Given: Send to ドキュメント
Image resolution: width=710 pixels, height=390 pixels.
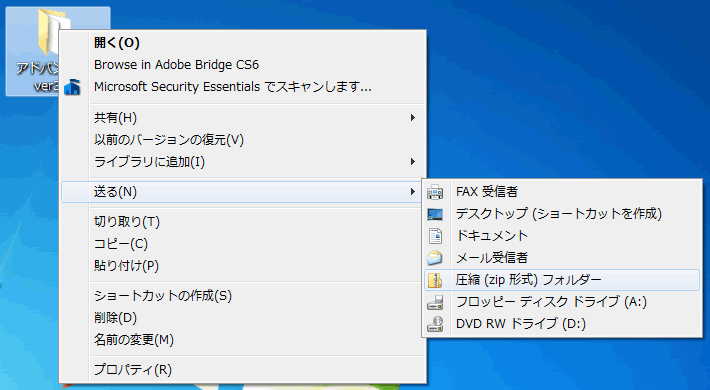Looking at the screenshot, I should click(x=562, y=236).
